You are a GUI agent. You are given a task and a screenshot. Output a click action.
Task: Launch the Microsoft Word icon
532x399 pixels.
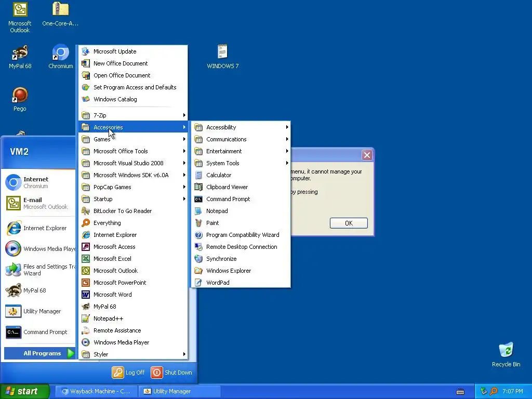(x=86, y=295)
